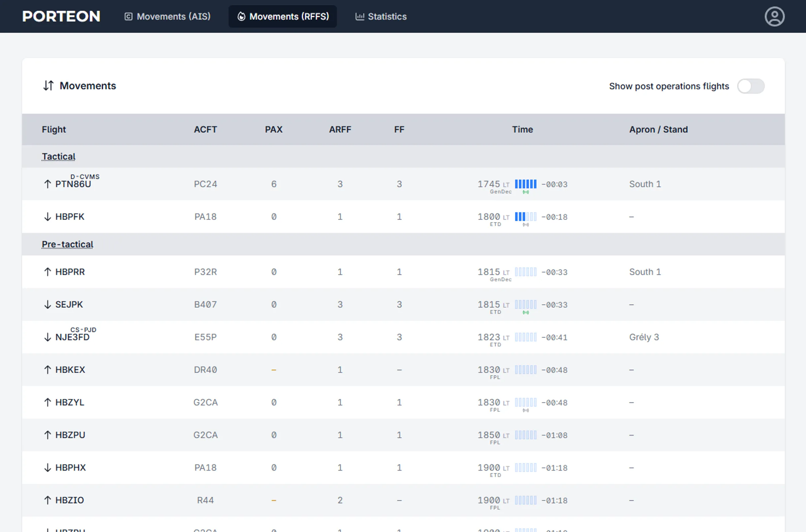The width and height of the screenshot is (806, 532).
Task: Enable the Show post operations flights switch
Action: click(x=751, y=87)
